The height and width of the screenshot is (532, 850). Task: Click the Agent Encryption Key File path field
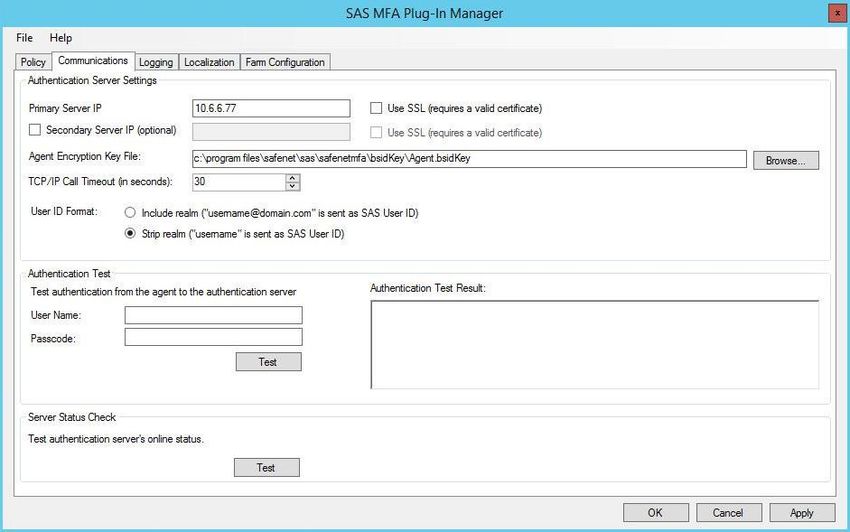point(469,158)
